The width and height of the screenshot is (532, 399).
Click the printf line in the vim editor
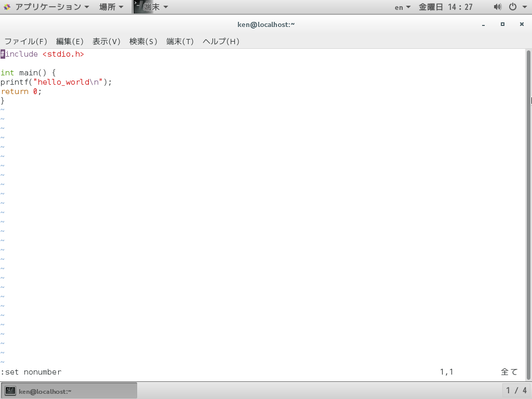pos(55,82)
